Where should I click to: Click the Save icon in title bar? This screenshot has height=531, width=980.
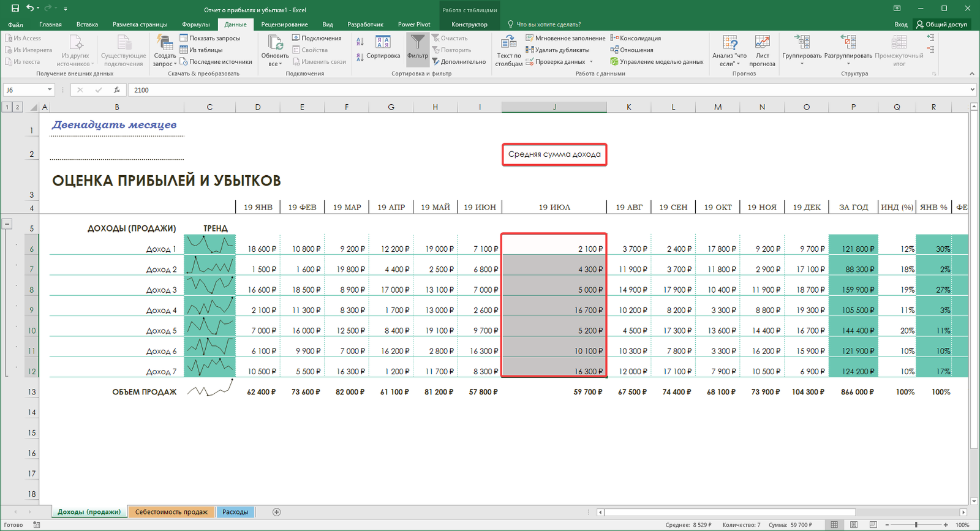(x=15, y=9)
